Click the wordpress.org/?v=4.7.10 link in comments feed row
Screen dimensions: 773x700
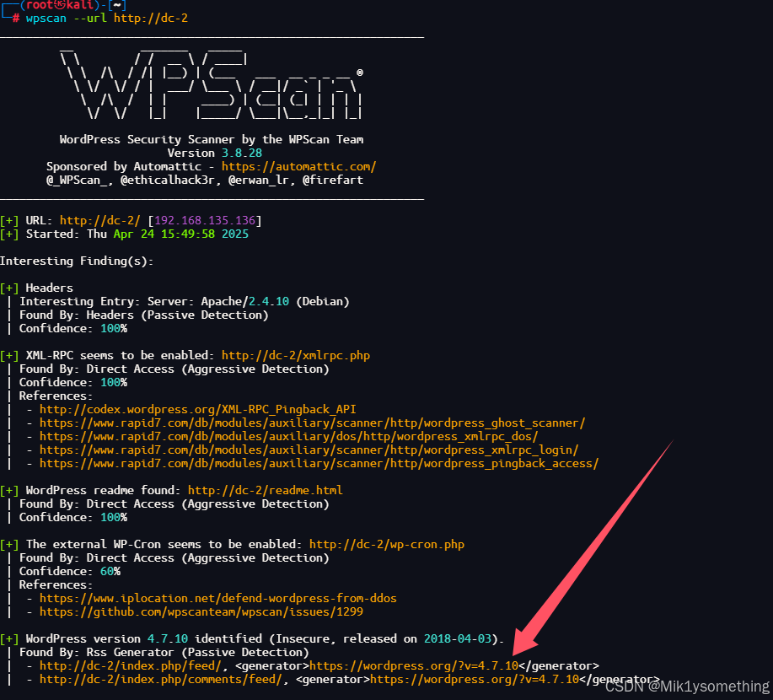pyautogui.click(x=475, y=679)
